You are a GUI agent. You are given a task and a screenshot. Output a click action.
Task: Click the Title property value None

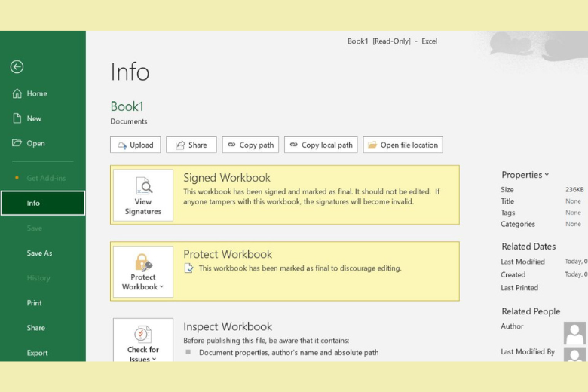(573, 201)
